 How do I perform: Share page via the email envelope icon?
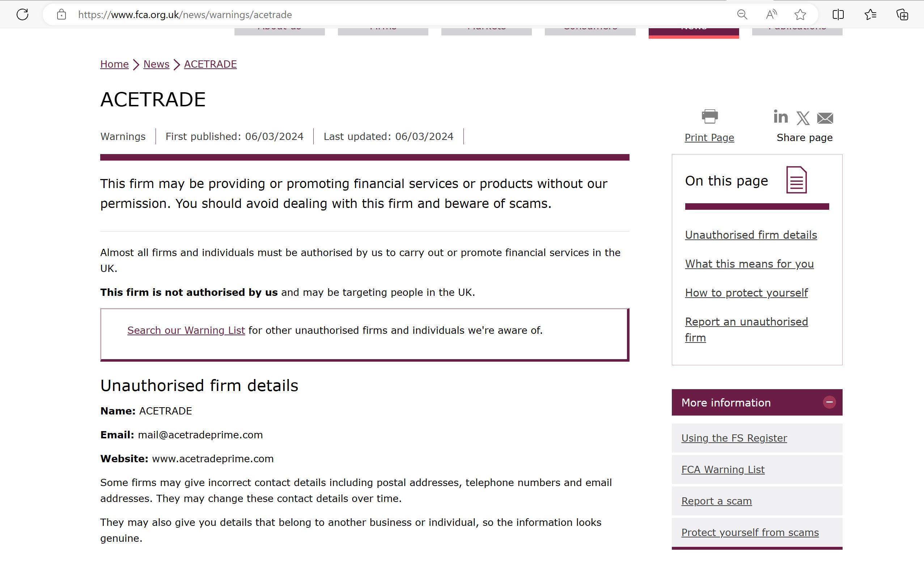point(825,118)
